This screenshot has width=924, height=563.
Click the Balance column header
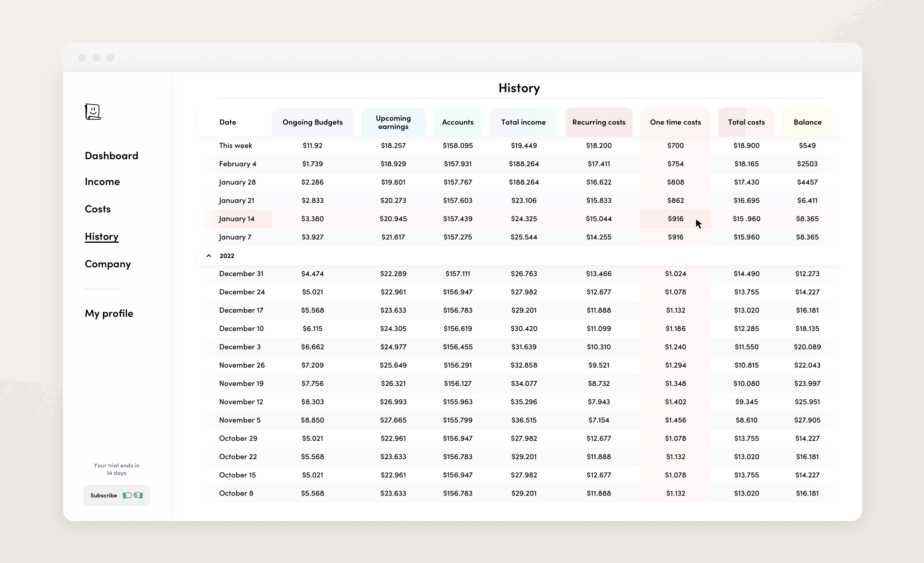[807, 122]
